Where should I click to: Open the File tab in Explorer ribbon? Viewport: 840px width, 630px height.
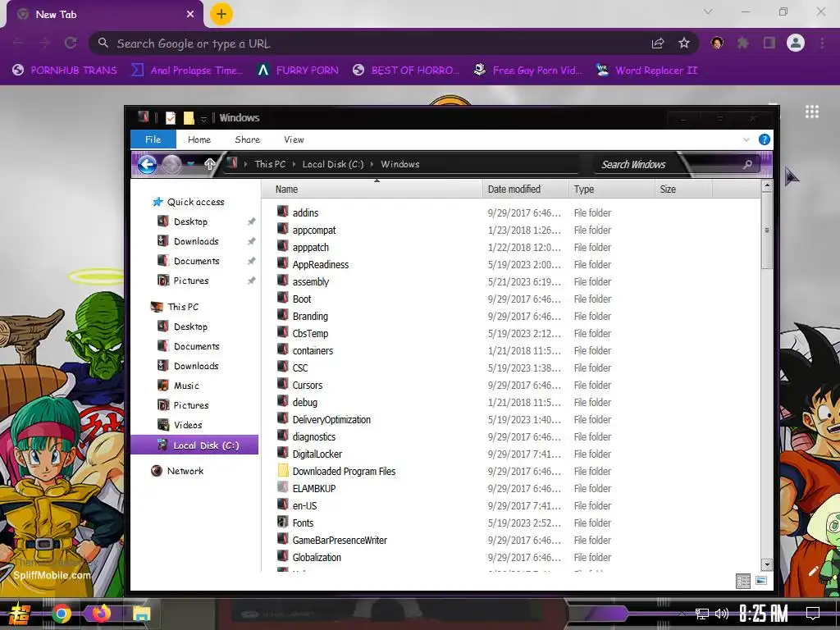click(x=153, y=139)
